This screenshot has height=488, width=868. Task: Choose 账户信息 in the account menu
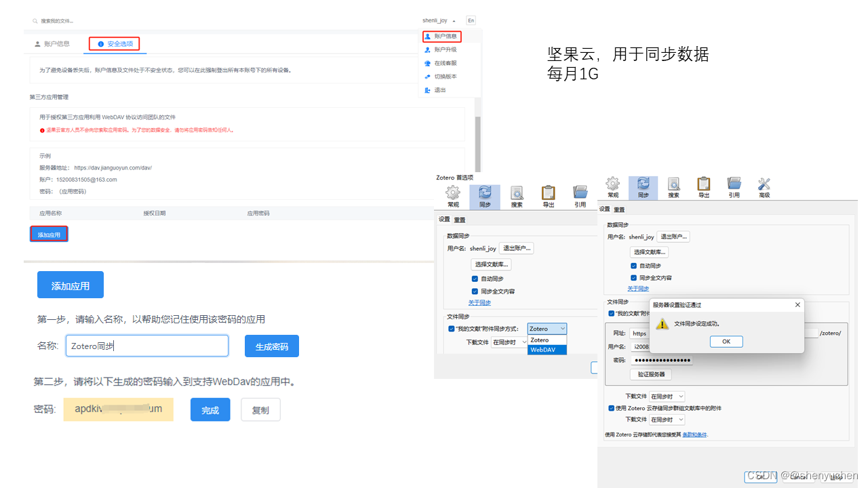coord(441,36)
